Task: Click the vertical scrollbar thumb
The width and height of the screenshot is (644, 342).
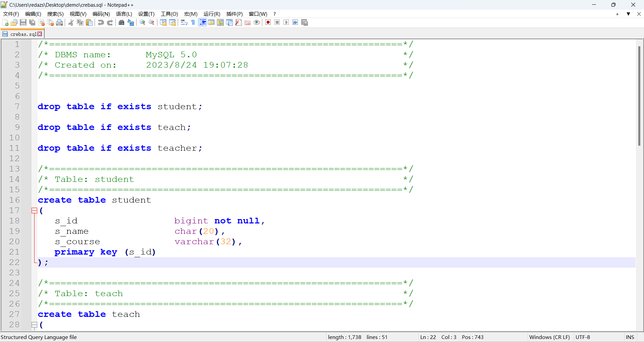Action: [x=639, y=96]
